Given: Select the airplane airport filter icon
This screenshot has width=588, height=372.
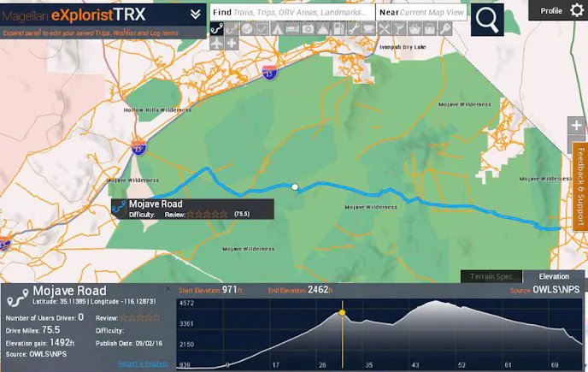Looking at the screenshot, I should pyautogui.click(x=217, y=43).
